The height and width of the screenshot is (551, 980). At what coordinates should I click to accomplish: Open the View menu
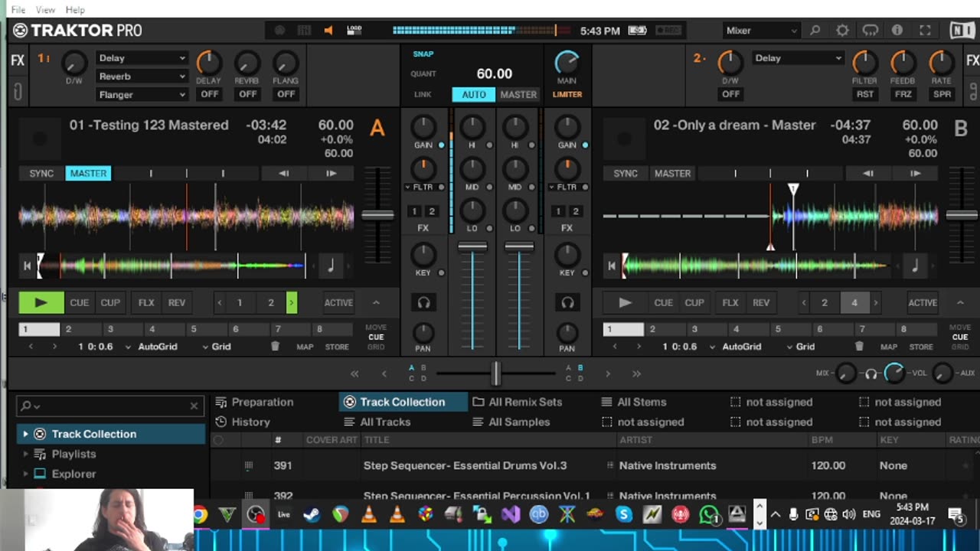46,10
